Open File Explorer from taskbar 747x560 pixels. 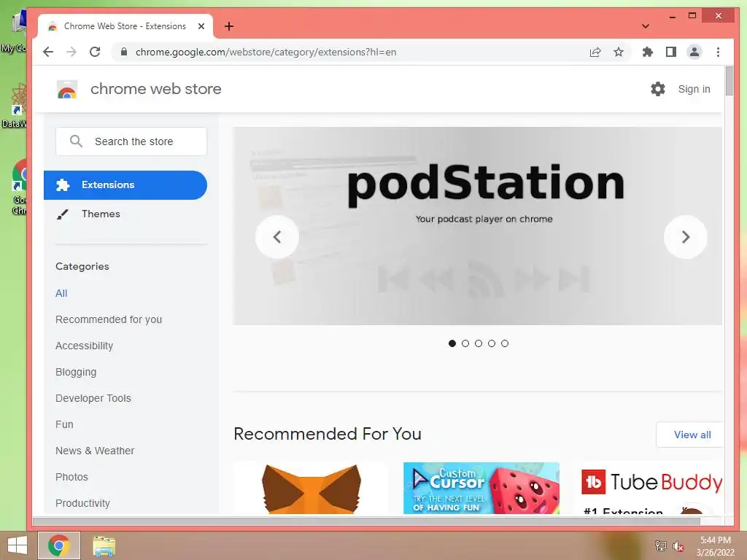coord(104,546)
